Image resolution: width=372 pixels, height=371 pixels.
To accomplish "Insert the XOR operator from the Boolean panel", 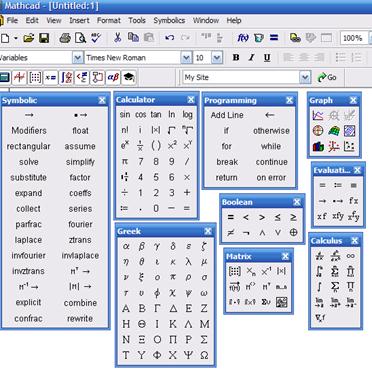I will (x=293, y=233).
